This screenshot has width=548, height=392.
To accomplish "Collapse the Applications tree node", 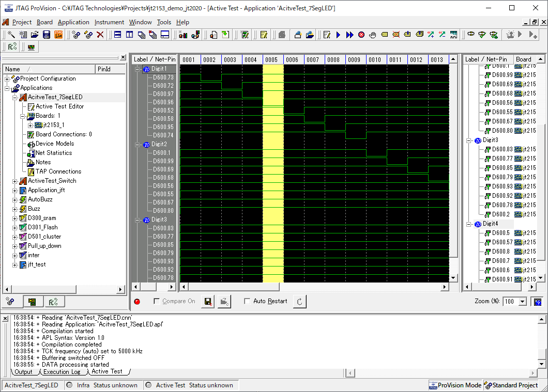I will pos(7,88).
